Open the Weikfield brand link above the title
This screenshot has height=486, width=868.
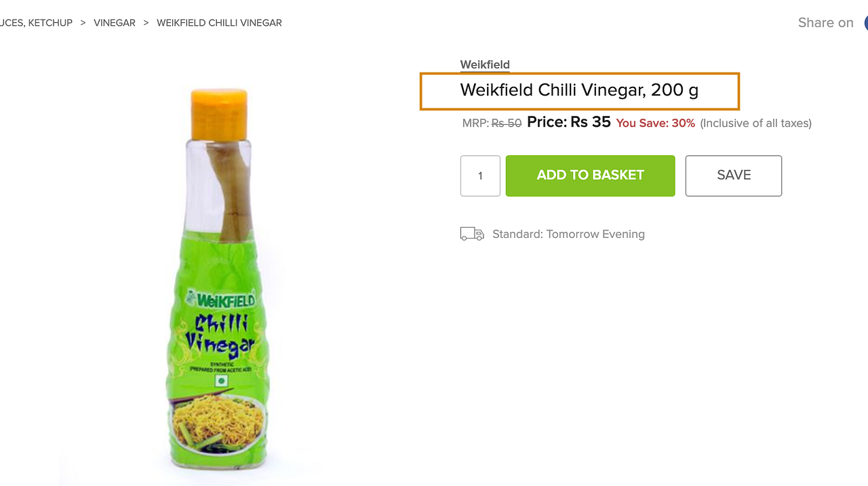tap(485, 64)
